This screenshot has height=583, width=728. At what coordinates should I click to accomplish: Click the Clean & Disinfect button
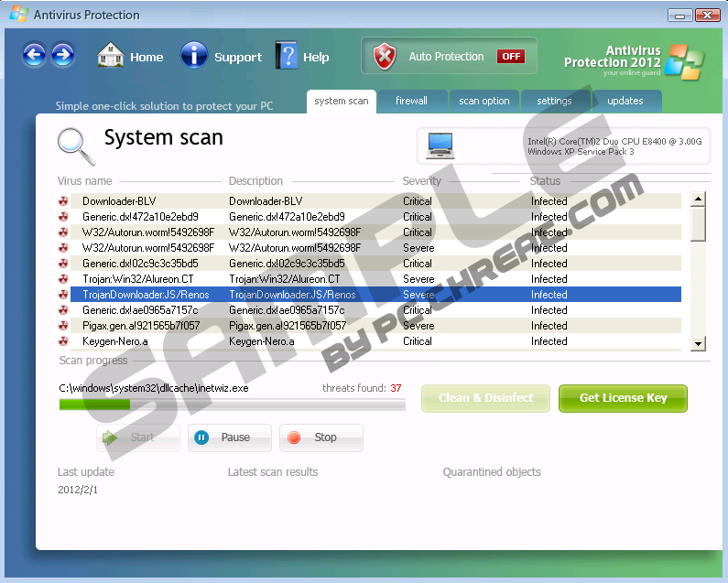(x=485, y=398)
